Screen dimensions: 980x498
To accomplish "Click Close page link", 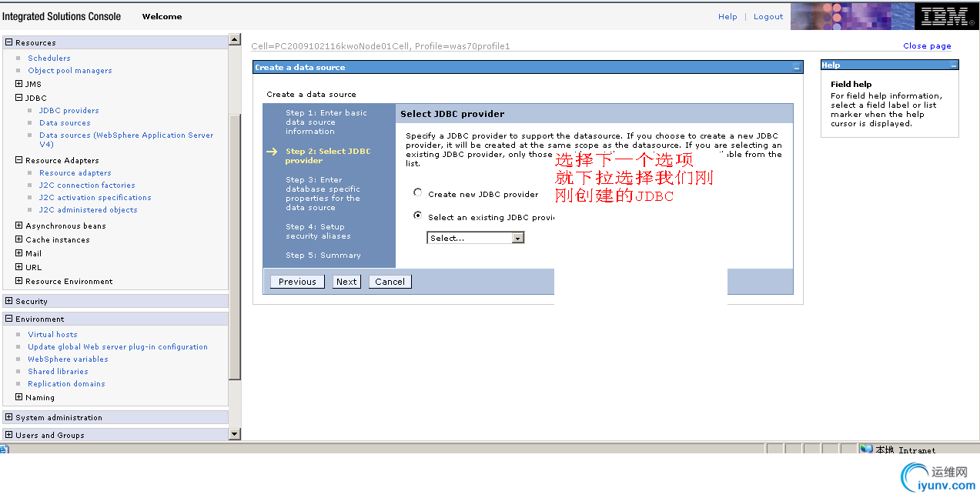I will (x=927, y=45).
